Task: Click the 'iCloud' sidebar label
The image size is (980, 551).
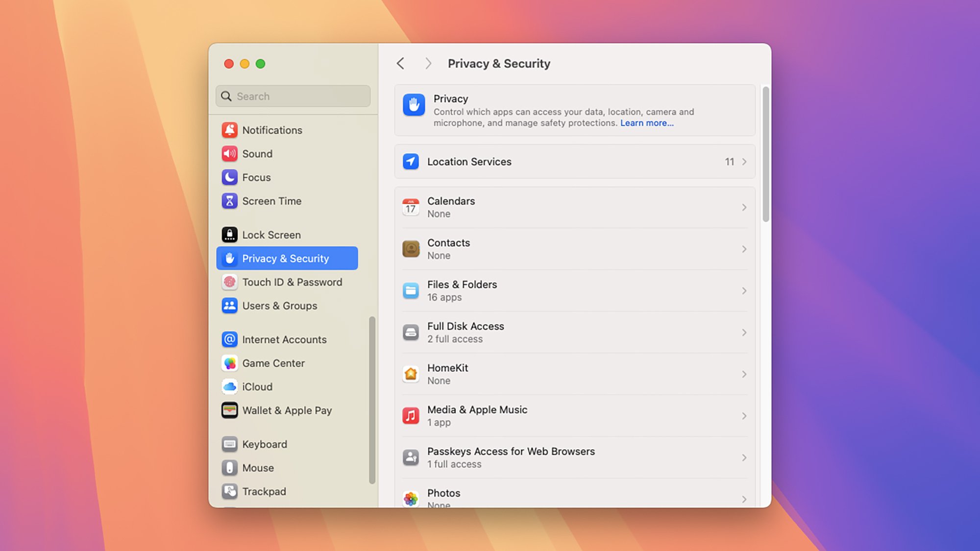Action: coord(257,386)
